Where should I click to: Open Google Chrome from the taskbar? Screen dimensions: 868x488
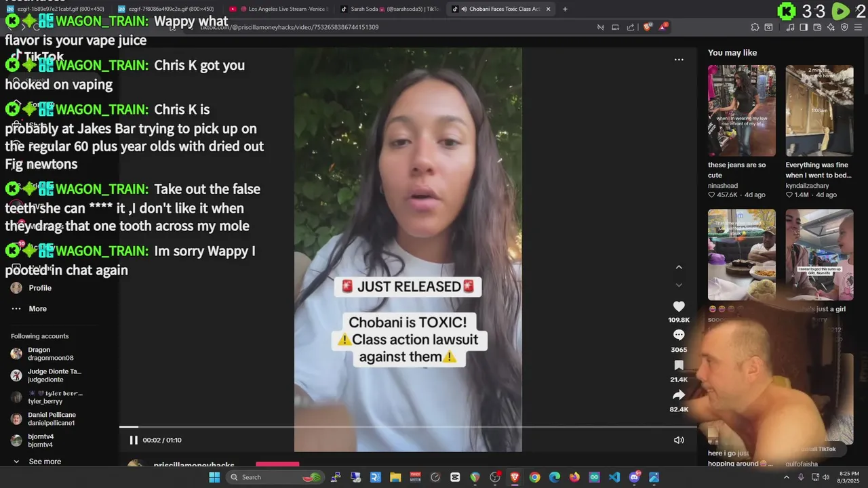tap(534, 477)
